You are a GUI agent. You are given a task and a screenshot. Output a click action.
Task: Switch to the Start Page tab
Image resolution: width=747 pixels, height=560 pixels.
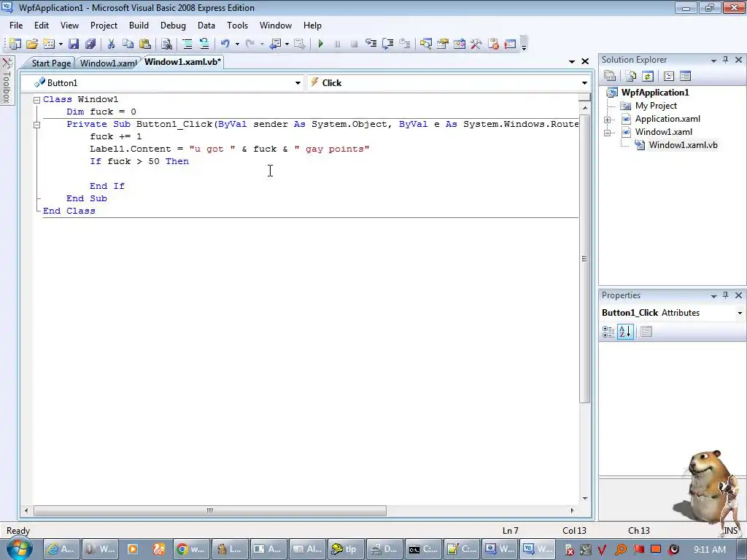[x=51, y=63]
